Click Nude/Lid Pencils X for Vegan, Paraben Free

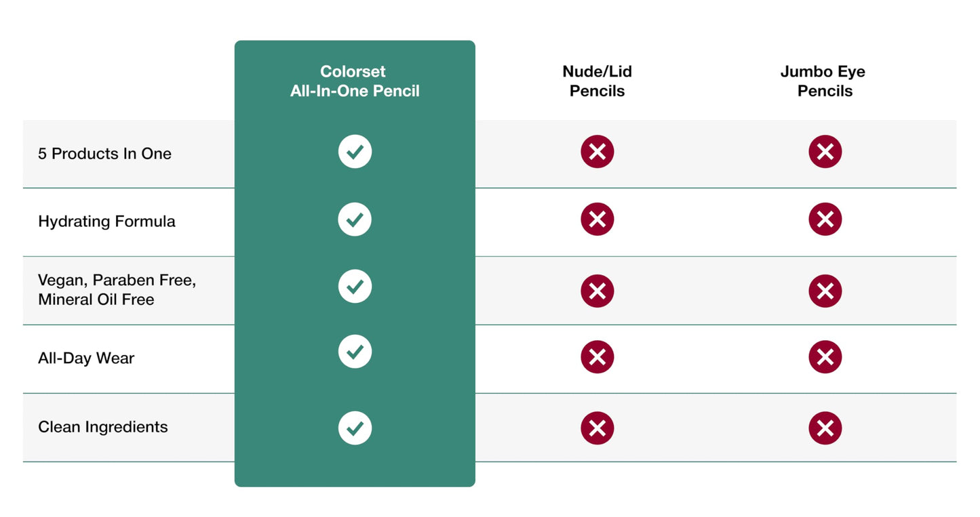[x=597, y=291]
